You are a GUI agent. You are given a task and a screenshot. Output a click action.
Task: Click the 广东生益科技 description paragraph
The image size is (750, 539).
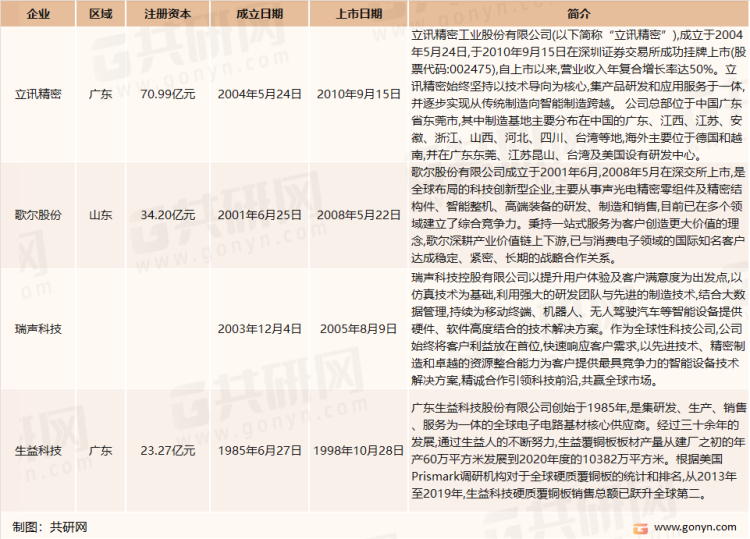coord(578,451)
